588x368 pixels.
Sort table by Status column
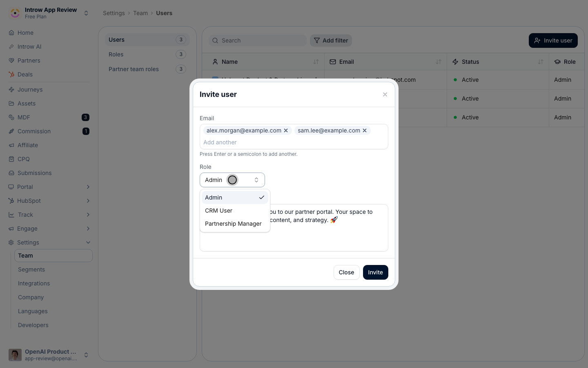541,62
